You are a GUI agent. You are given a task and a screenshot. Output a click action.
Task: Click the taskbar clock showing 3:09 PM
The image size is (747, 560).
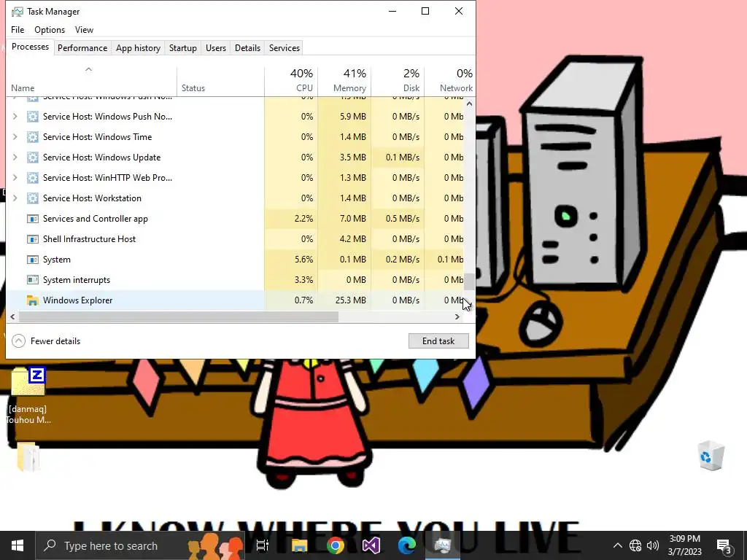pos(684,545)
